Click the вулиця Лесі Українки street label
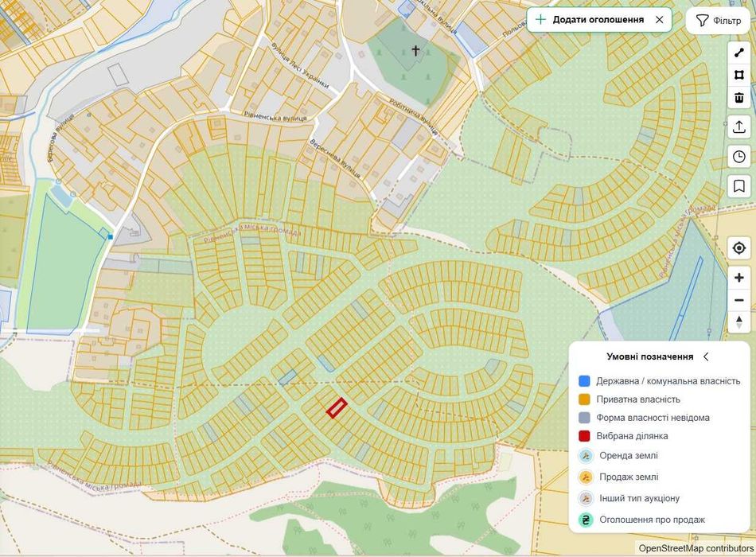Viewport: 756px width, 557px height. [300, 65]
